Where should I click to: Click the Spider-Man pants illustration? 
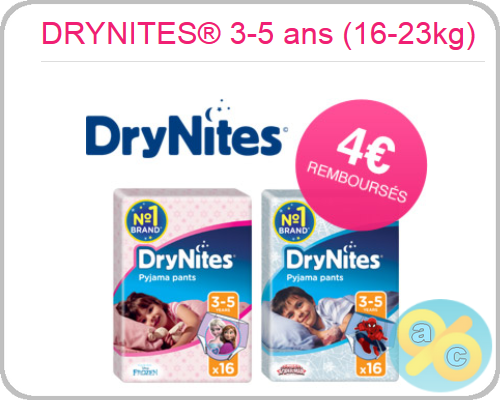(x=369, y=335)
